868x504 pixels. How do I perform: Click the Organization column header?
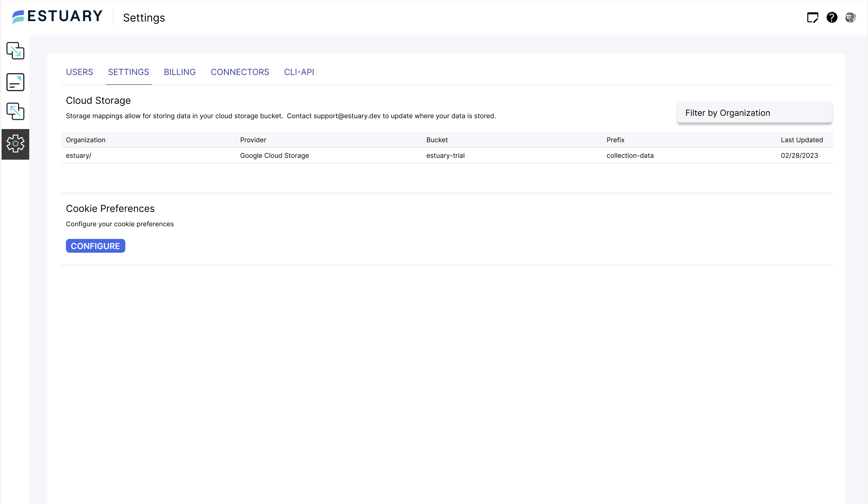[85, 140]
